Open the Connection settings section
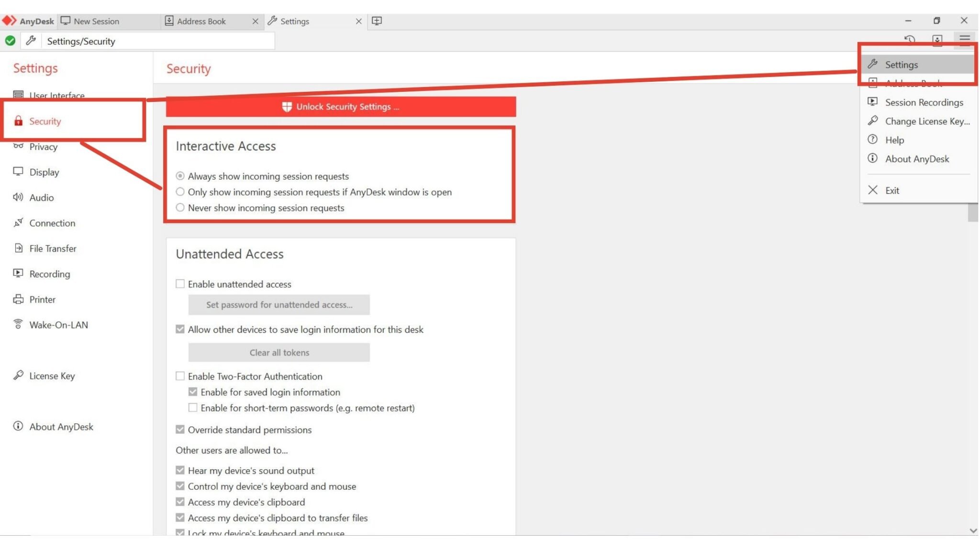The height and width of the screenshot is (551, 980). point(77,223)
